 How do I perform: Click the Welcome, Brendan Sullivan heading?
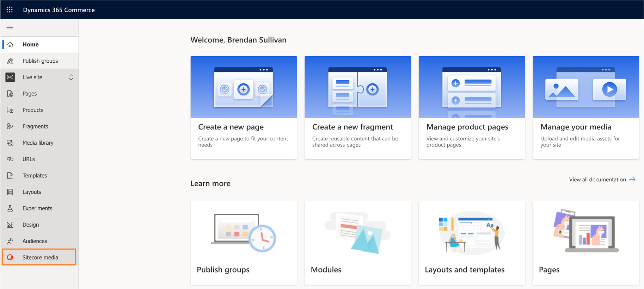coord(238,40)
